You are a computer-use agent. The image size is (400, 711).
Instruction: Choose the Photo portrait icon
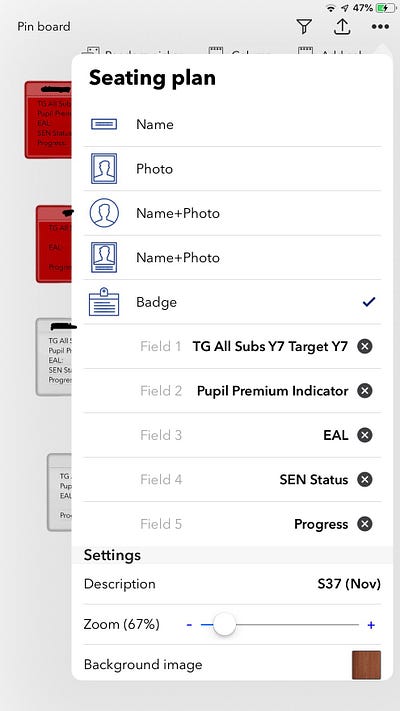(x=104, y=169)
